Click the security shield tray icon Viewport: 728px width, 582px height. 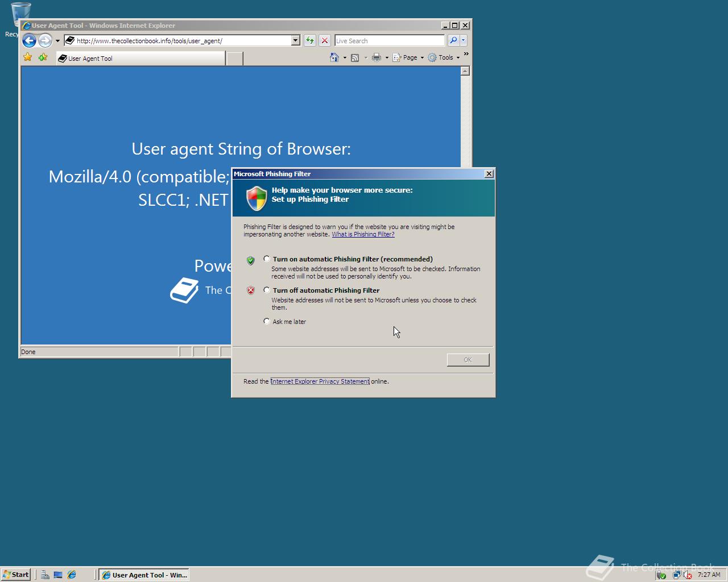[661, 575]
